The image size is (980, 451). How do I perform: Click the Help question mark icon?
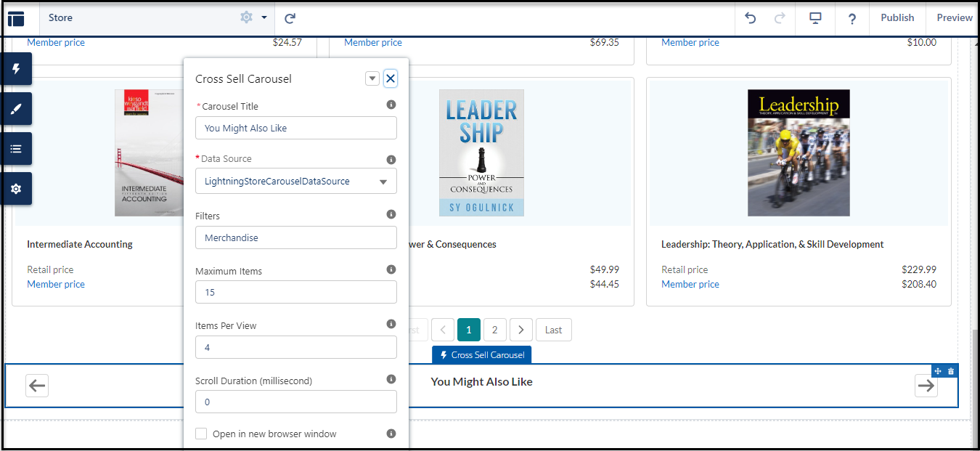[x=852, y=18]
